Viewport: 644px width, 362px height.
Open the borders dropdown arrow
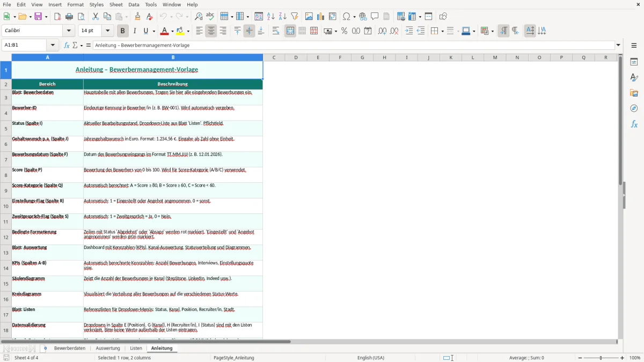tap(442, 31)
